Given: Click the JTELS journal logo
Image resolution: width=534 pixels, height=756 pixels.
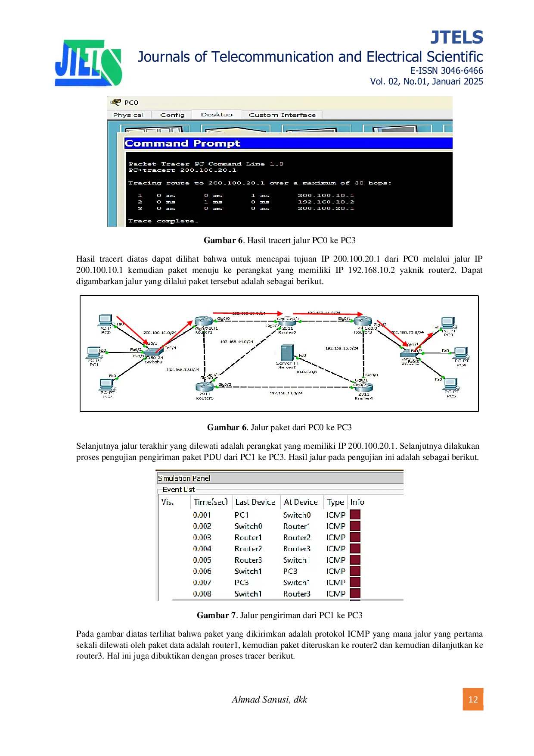Looking at the screenshot, I should [88, 63].
